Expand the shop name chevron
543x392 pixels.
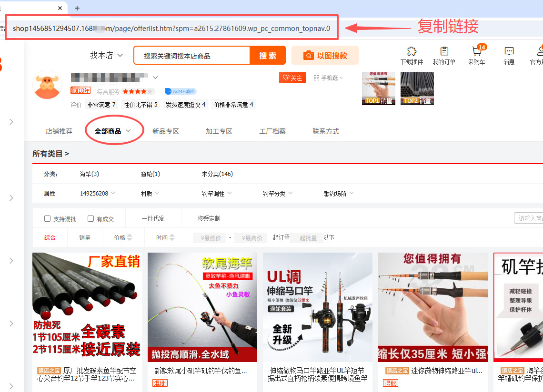[155, 78]
